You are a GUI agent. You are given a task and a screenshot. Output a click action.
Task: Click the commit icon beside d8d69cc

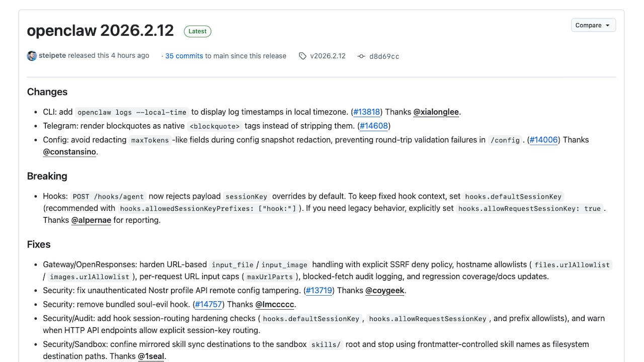361,56
